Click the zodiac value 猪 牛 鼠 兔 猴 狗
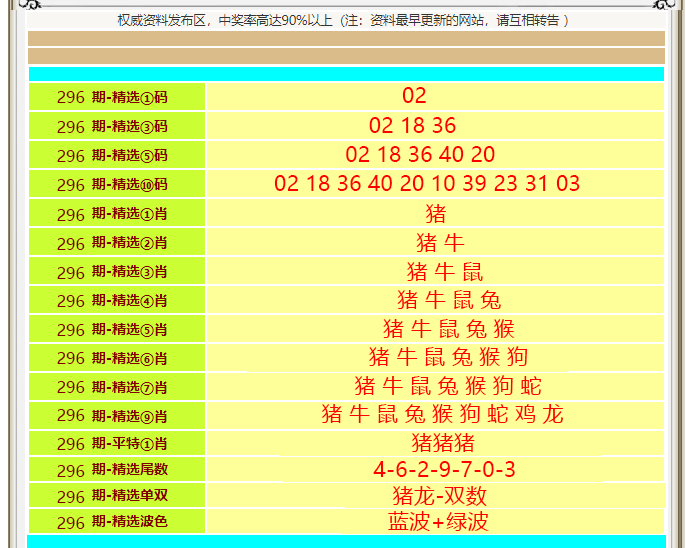 coord(448,357)
